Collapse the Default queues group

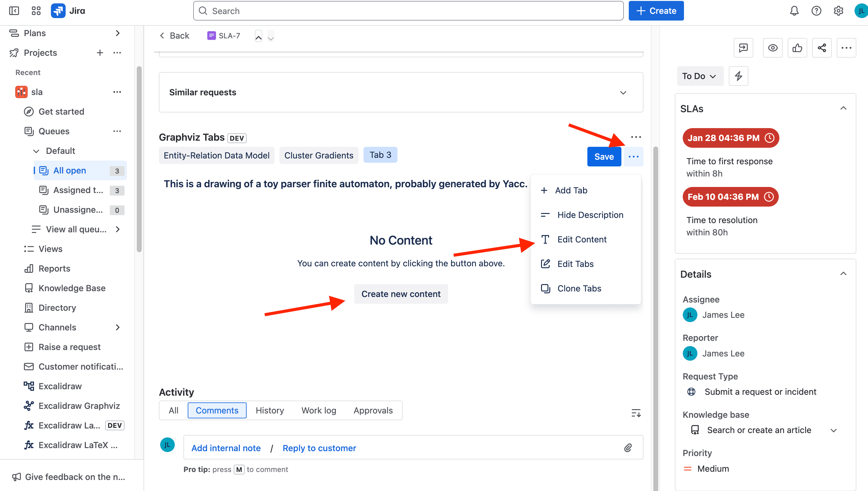36,151
